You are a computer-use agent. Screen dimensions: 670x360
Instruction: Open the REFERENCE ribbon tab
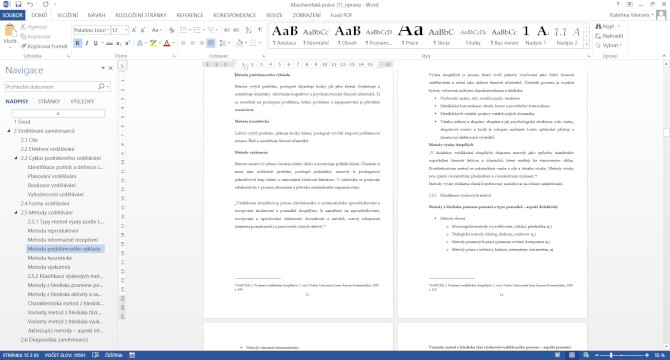(x=190, y=15)
